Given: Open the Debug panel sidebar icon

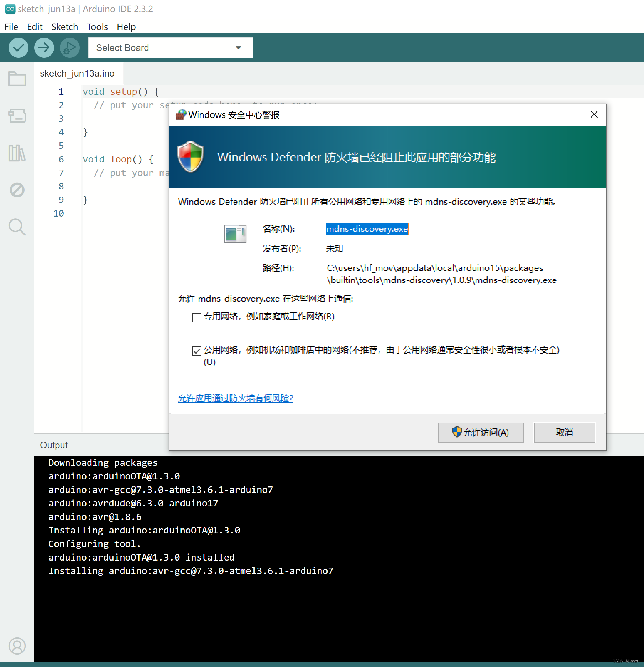Looking at the screenshot, I should pyautogui.click(x=17, y=190).
